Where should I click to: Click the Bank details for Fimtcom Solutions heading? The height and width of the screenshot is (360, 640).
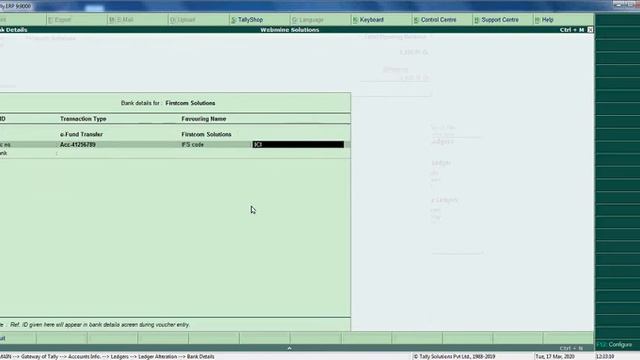click(168, 103)
